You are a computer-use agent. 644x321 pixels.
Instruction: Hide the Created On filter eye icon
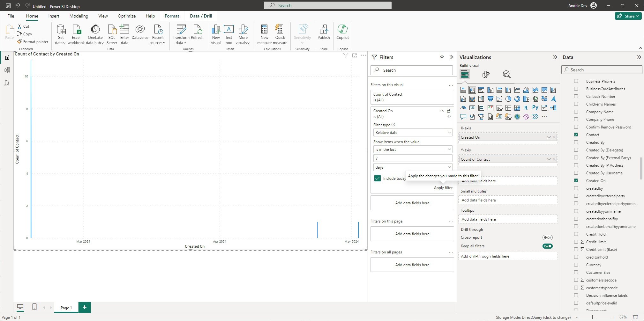tap(449, 117)
